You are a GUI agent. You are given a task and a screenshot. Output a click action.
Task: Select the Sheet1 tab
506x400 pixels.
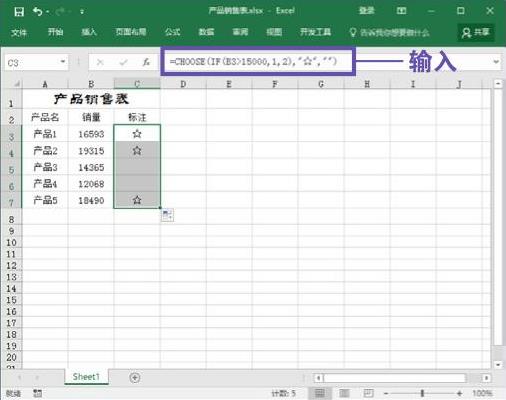86,377
